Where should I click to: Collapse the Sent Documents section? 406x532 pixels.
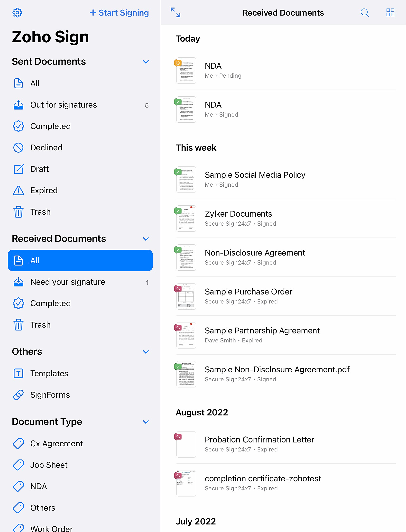[146, 62]
